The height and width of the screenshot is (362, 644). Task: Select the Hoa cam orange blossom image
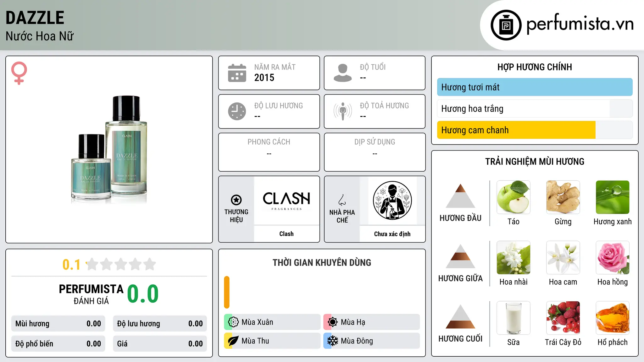(563, 258)
